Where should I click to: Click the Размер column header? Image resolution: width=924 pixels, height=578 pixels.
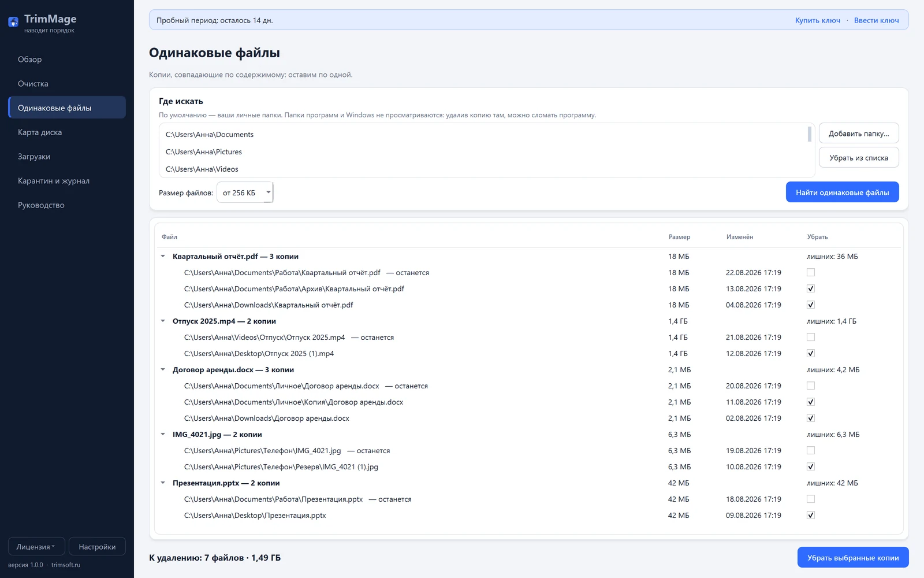coord(679,237)
